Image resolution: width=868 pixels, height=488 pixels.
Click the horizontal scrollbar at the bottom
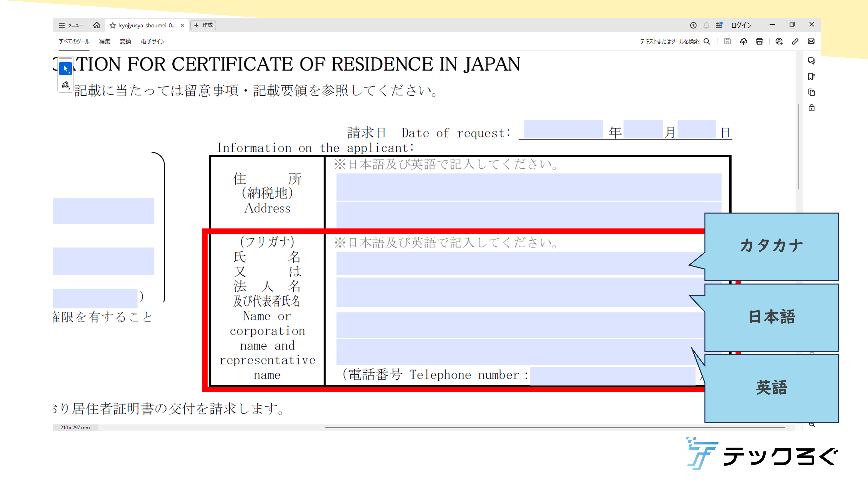[x=555, y=428]
